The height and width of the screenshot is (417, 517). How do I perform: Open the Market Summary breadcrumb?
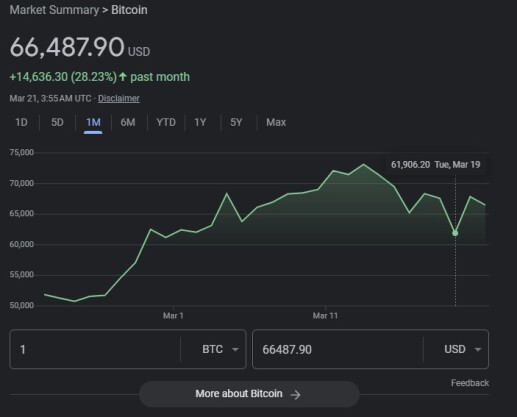[54, 10]
